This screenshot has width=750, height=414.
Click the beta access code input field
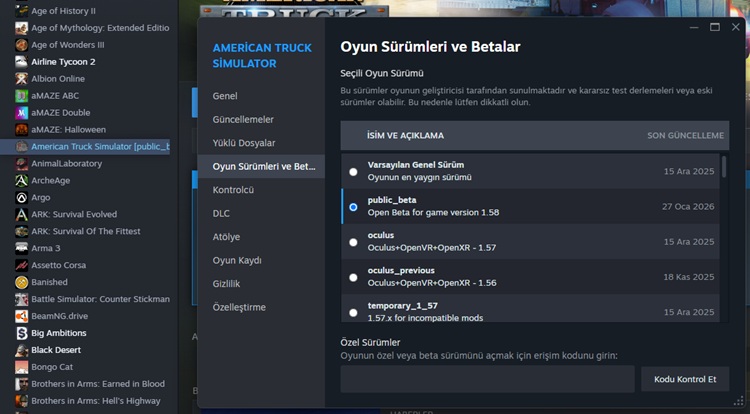pyautogui.click(x=487, y=379)
